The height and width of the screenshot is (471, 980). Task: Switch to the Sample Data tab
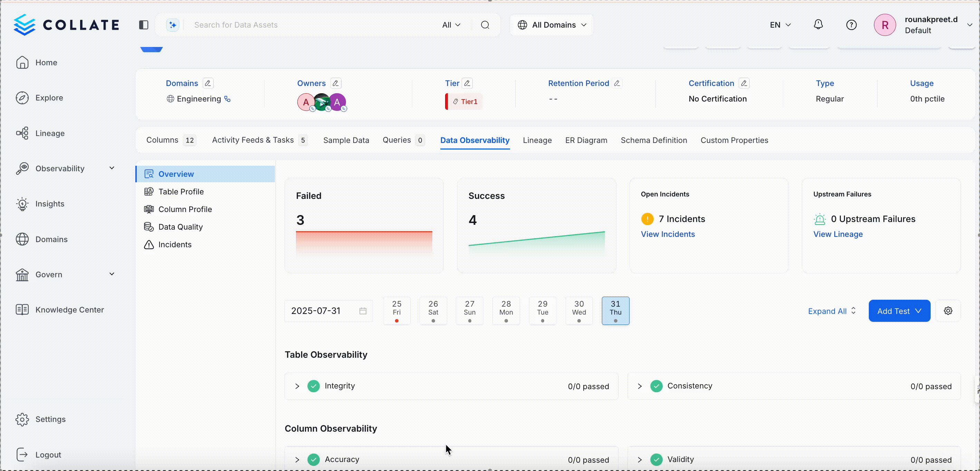[x=346, y=141]
